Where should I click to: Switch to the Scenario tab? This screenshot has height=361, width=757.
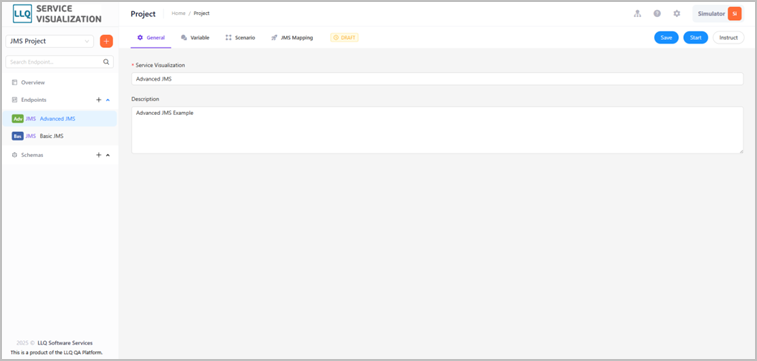[240, 38]
